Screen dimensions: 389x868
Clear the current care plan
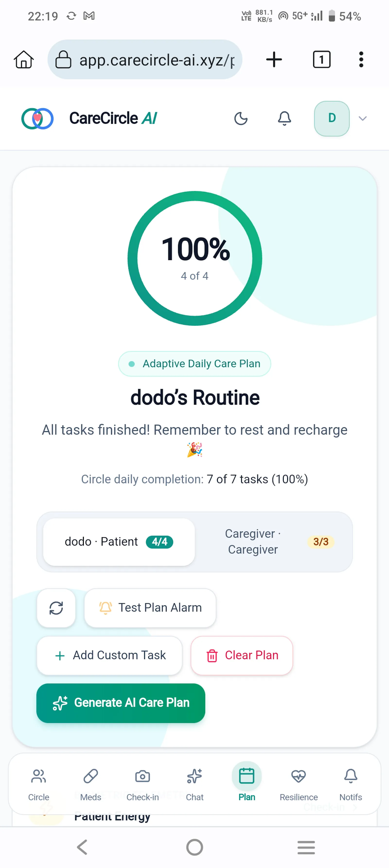tap(242, 655)
